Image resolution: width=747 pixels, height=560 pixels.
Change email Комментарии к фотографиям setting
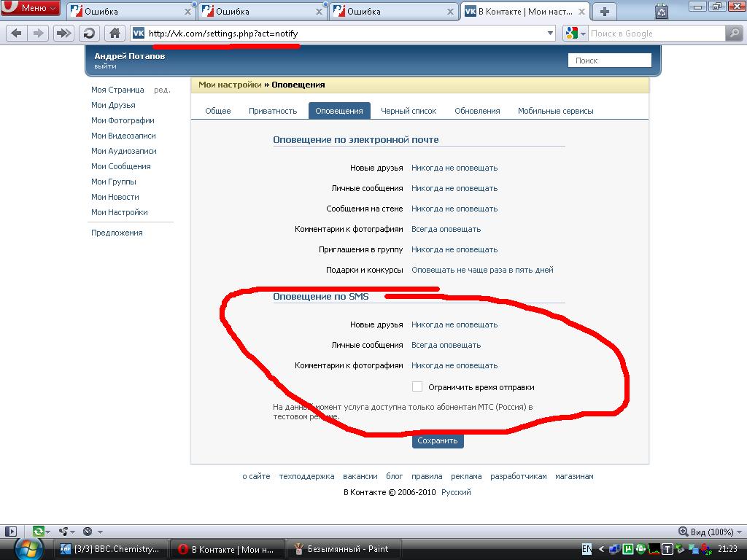(x=446, y=229)
